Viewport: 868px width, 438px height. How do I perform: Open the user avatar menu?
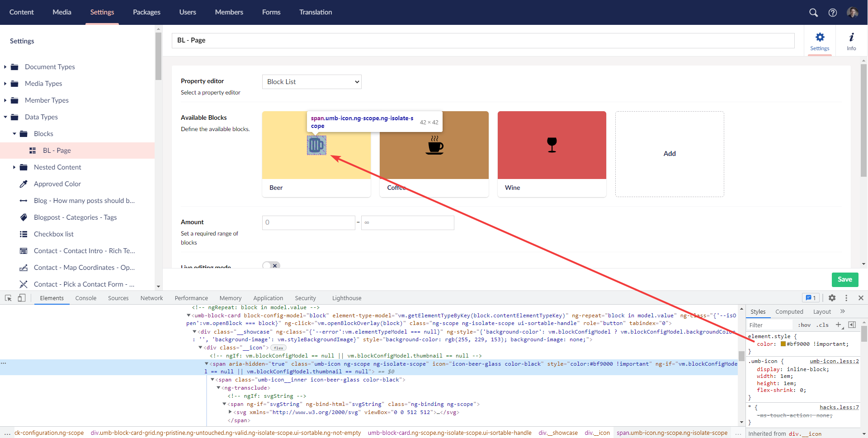(852, 13)
